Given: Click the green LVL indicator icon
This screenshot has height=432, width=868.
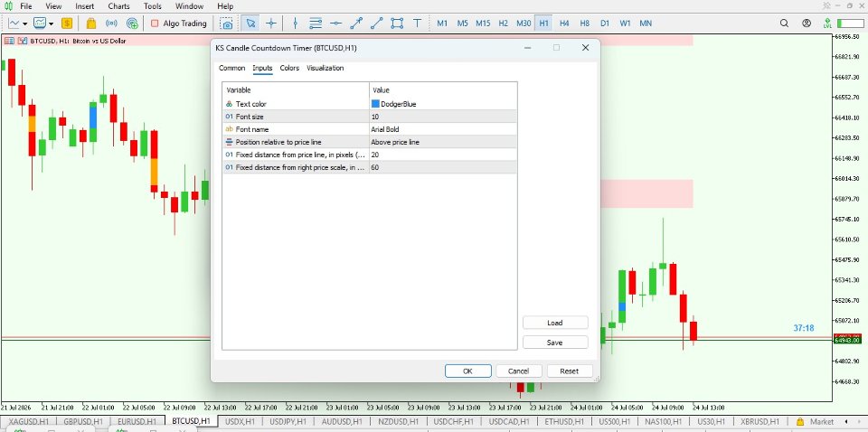Looking at the screenshot, I should [827, 23].
